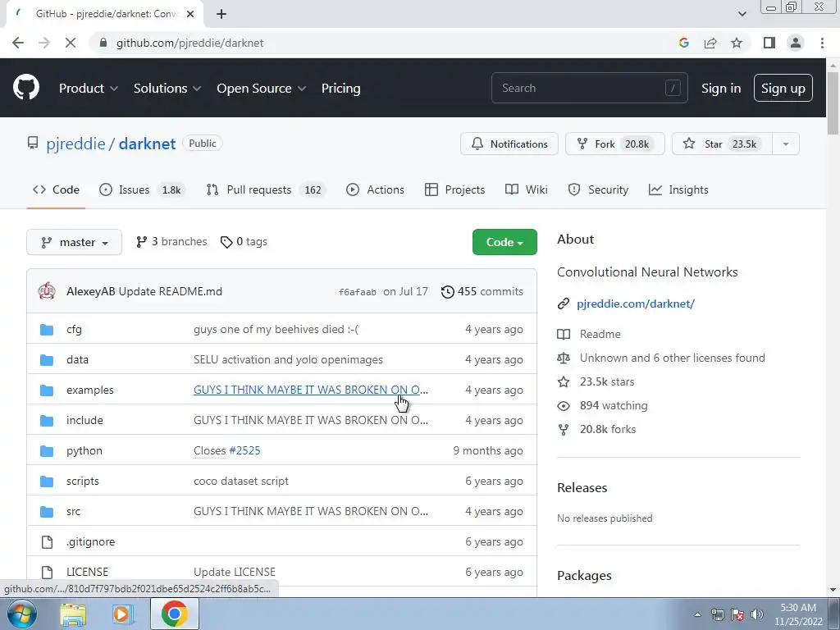Expand the Solutions menu
This screenshot has height=630, width=840.
pyautogui.click(x=167, y=89)
